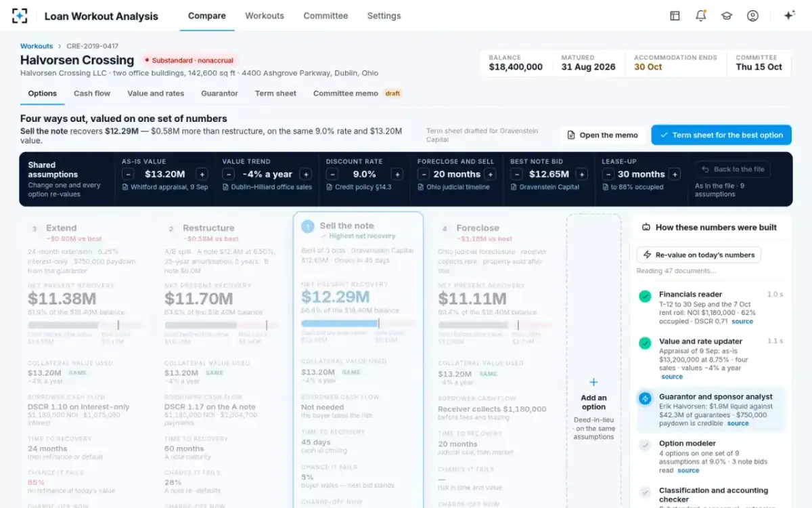Decrease the As-is value with minus
This screenshot has height=508, width=812.
(x=128, y=174)
